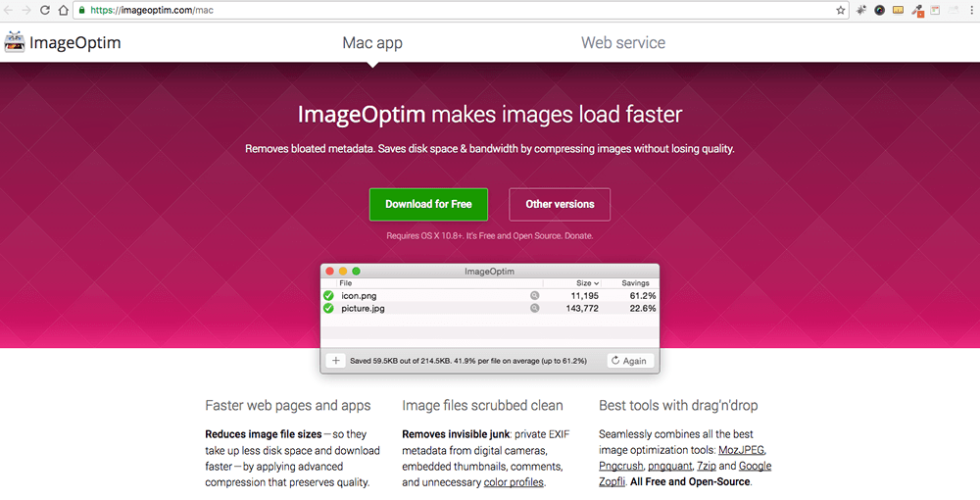This screenshot has height=500, width=980.
Task: Click the 11,195 size value
Action: coord(584,296)
